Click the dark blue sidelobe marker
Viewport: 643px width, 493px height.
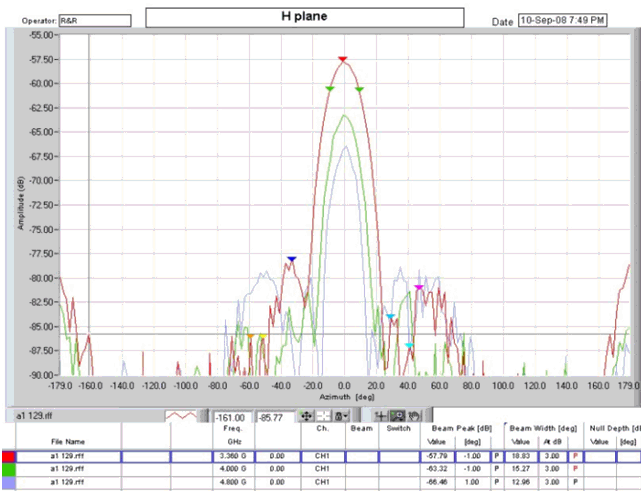click(292, 259)
